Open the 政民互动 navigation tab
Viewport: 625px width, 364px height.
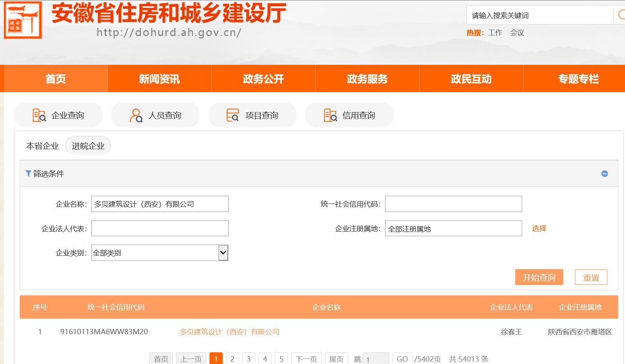pyautogui.click(x=471, y=79)
